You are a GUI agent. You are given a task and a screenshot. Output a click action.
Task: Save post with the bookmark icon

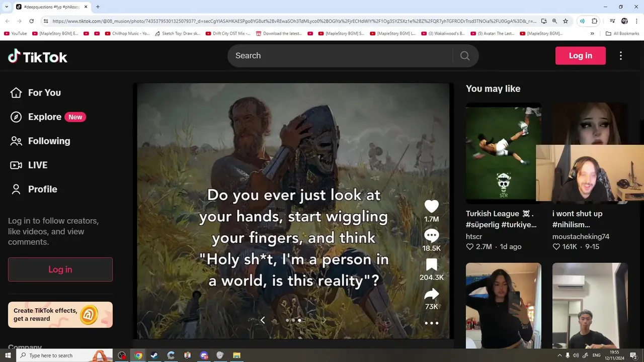[x=431, y=264]
